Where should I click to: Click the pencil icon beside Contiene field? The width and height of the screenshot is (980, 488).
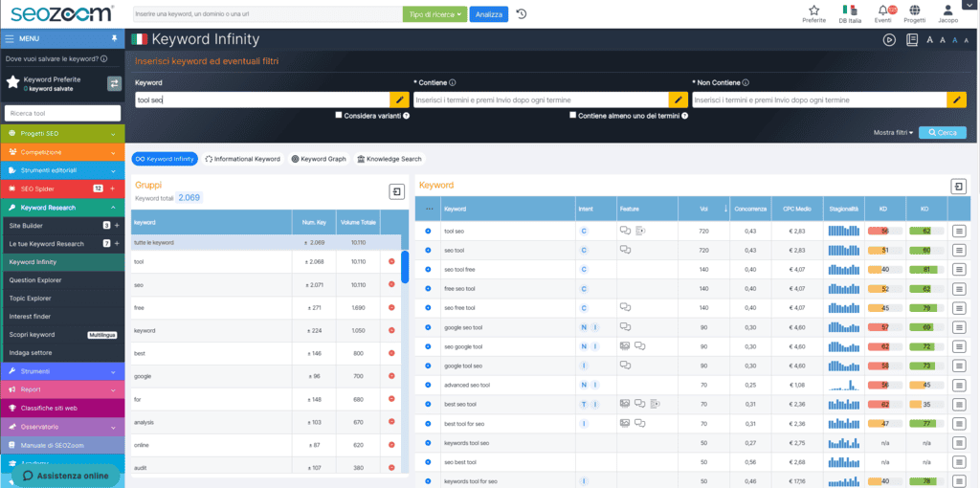coord(678,100)
